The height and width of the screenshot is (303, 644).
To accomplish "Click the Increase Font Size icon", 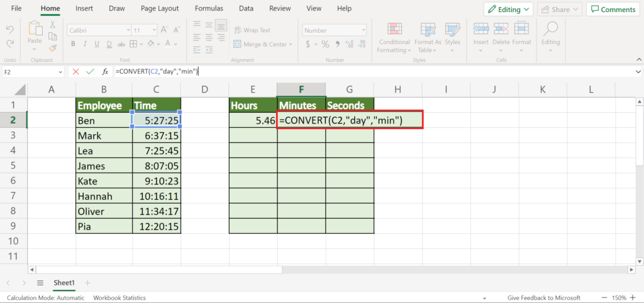I will click(165, 30).
